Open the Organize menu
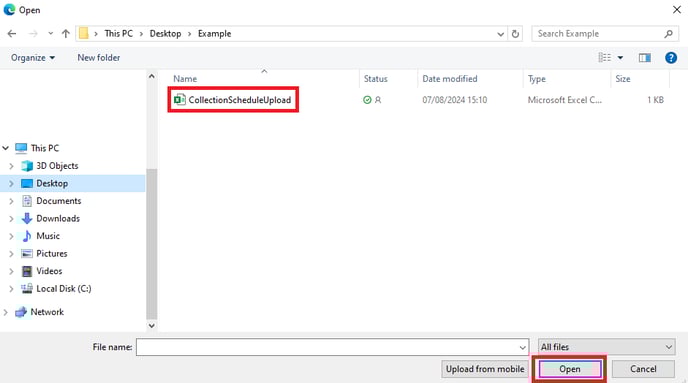 tap(33, 57)
